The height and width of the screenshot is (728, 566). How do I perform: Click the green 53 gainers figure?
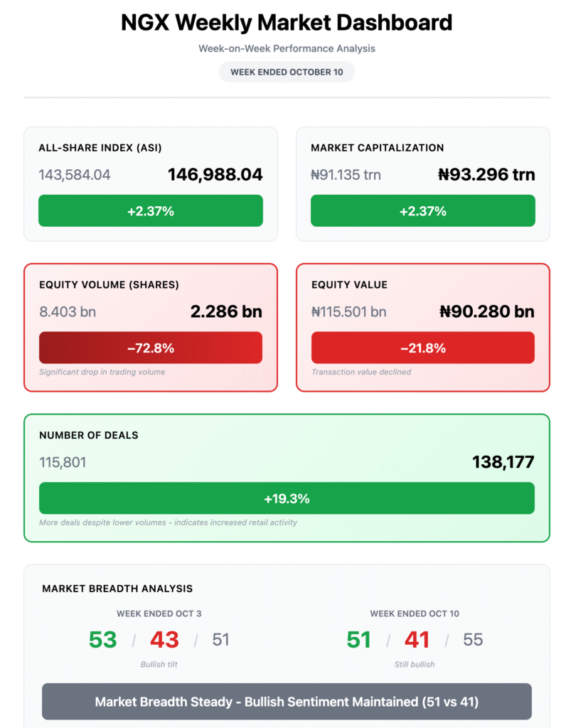102,640
